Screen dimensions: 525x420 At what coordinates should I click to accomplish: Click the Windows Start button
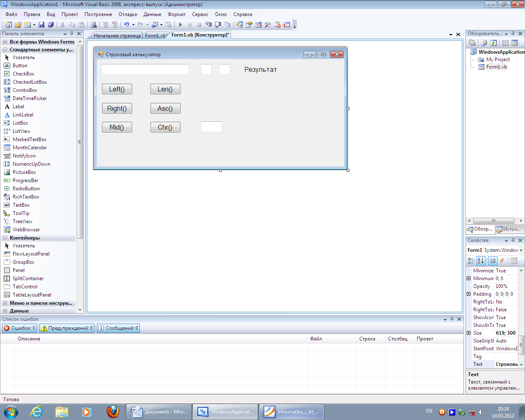click(x=11, y=411)
